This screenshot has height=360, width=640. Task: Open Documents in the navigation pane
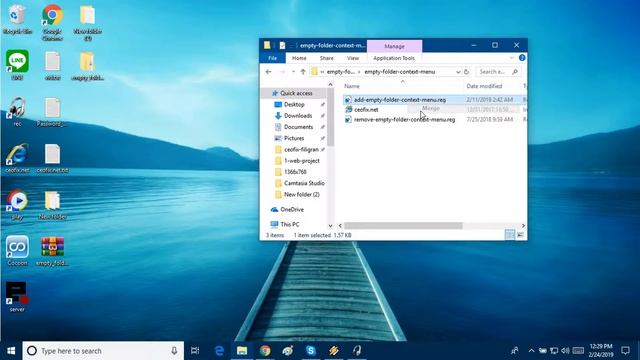(298, 127)
